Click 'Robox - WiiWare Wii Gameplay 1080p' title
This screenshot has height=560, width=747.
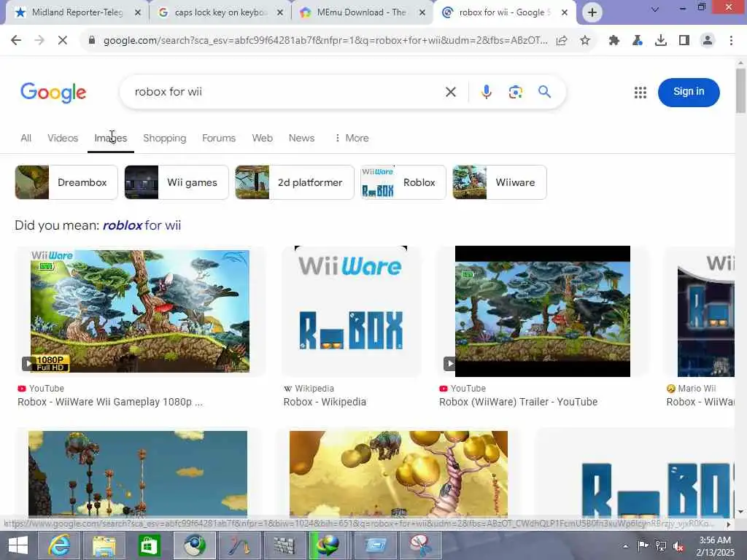tap(110, 402)
